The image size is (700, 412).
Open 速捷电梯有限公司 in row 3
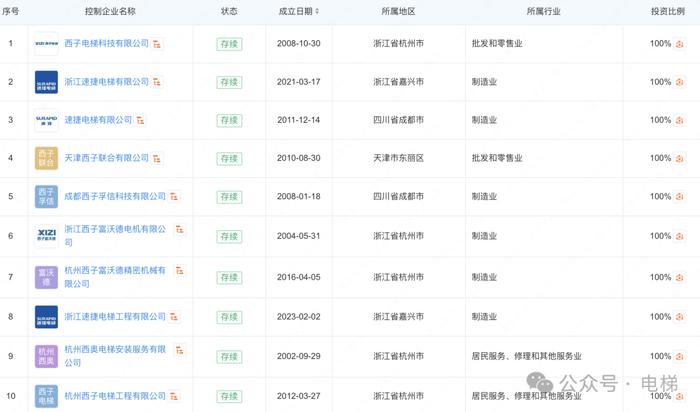click(98, 120)
